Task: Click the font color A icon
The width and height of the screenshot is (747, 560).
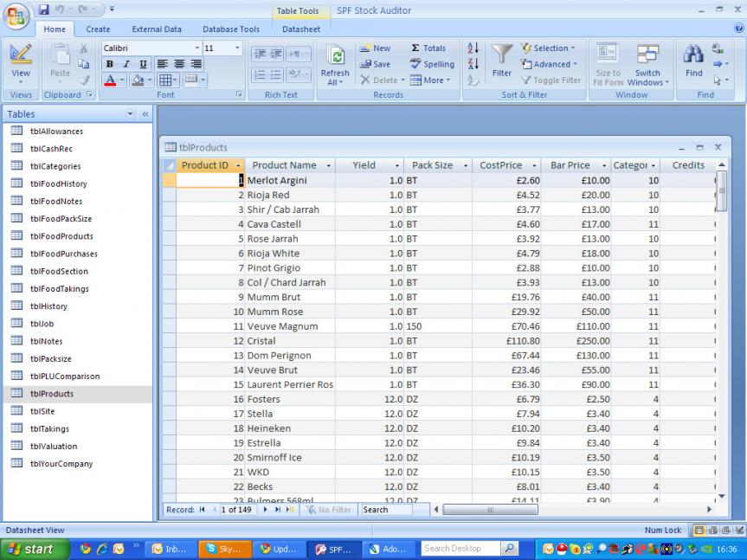Action: (x=110, y=80)
